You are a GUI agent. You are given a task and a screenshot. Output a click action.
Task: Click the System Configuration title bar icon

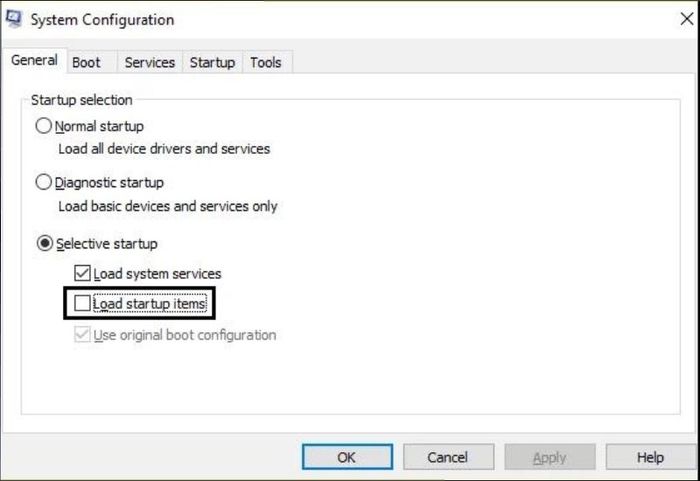[x=13, y=19]
